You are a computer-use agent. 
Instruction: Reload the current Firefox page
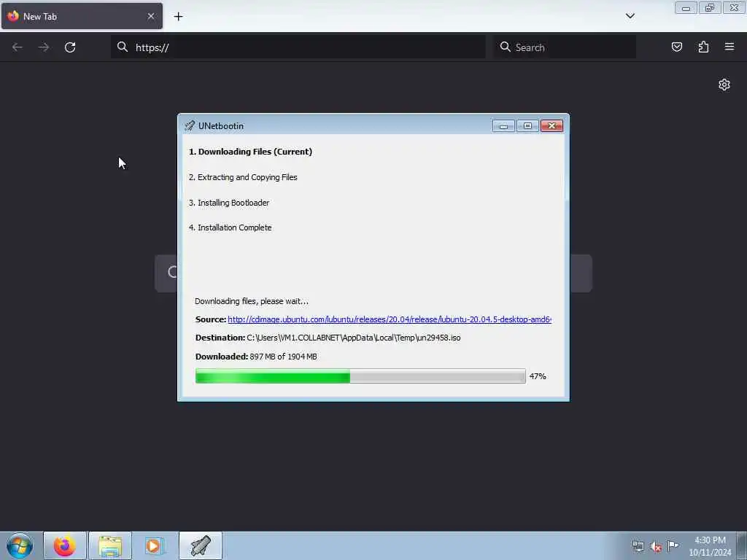tap(70, 47)
